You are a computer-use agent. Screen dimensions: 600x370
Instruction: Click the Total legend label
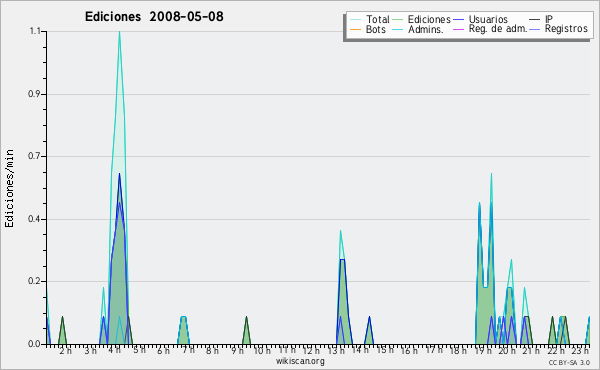click(x=377, y=19)
